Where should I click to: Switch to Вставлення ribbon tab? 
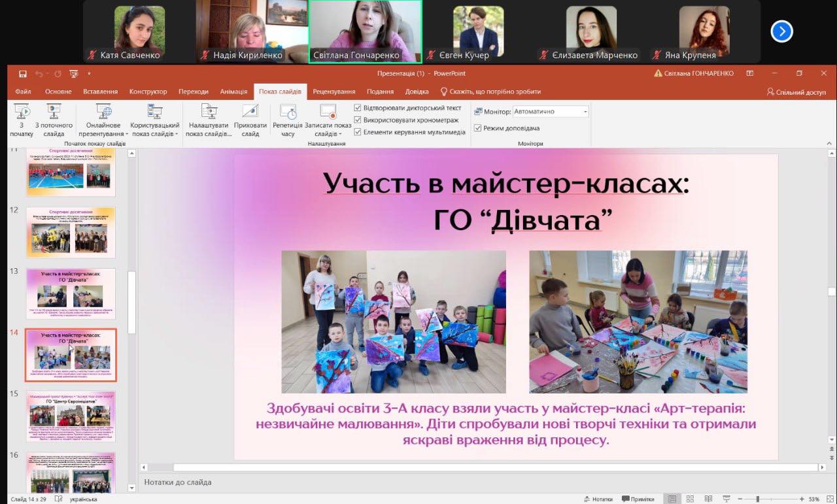coord(101,92)
